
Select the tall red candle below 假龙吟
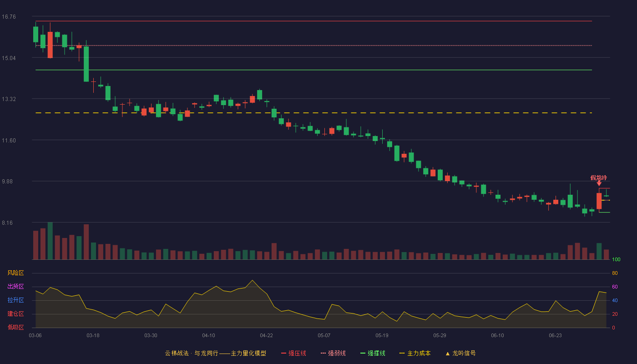click(599, 201)
